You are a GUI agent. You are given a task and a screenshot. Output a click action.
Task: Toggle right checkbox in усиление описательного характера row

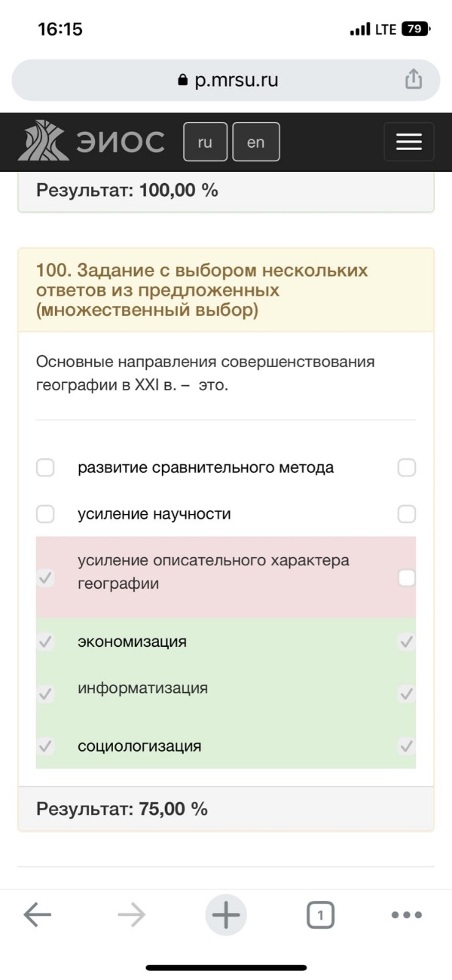point(407,578)
